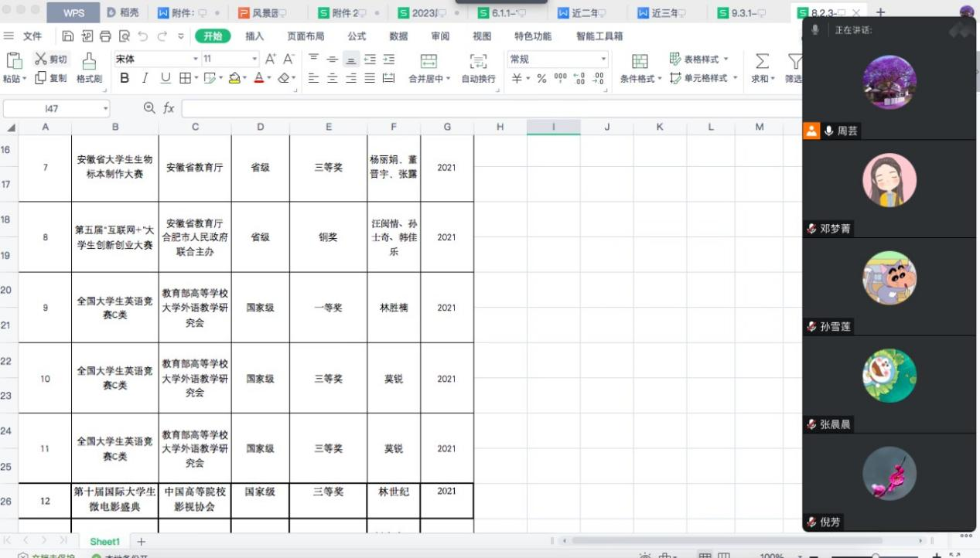Open the 页面布局 ribbon tab

click(x=306, y=36)
